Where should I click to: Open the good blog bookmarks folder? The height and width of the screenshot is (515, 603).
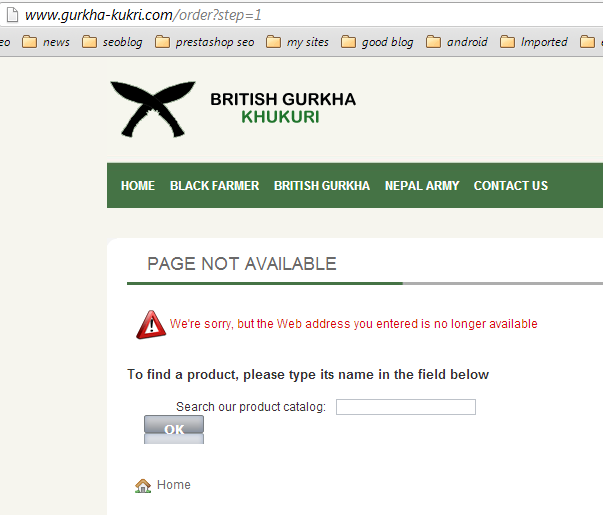coord(377,42)
